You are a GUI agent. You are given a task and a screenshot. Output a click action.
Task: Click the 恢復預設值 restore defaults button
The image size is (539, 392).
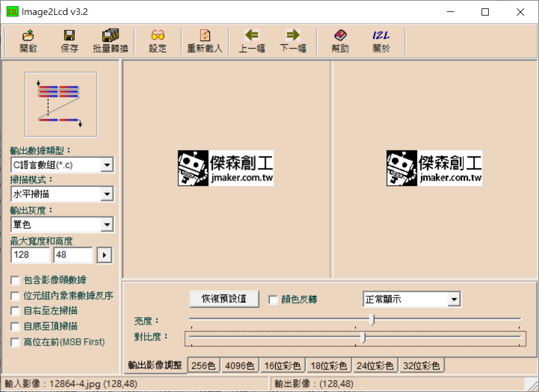(x=224, y=299)
